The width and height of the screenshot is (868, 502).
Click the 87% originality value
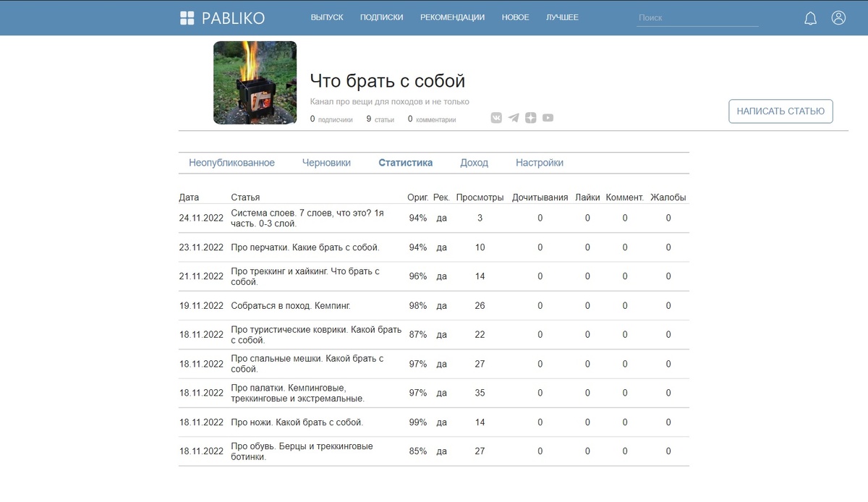418,335
